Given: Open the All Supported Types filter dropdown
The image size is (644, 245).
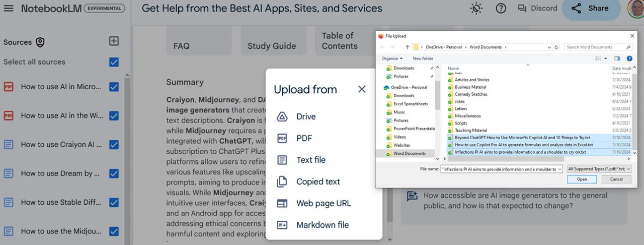Looking at the screenshot, I should point(599,169).
